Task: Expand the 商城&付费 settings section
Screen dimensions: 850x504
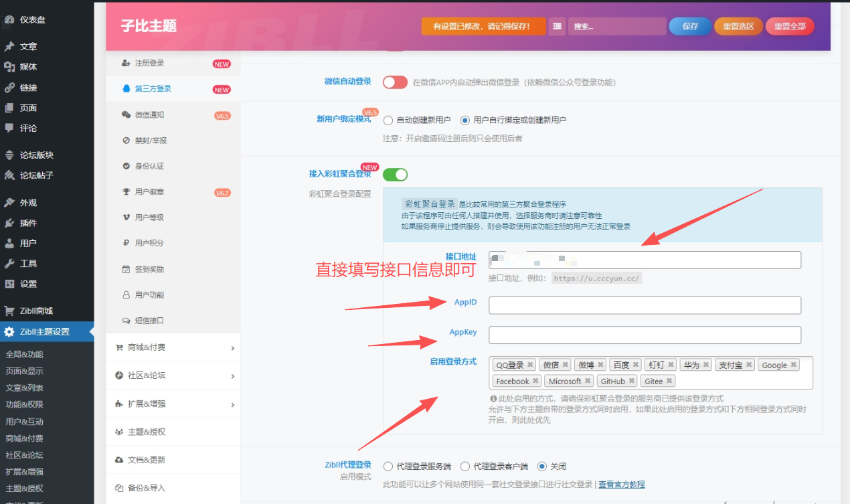Action: pos(173,347)
